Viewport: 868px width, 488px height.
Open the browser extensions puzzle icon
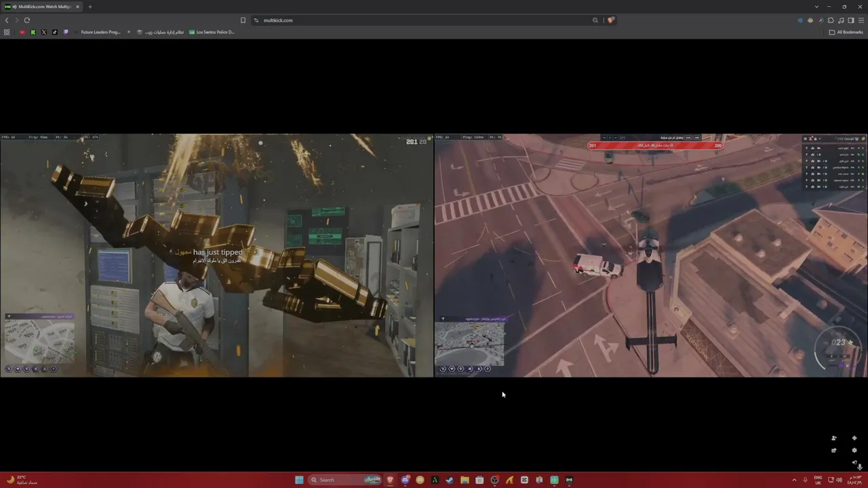pos(831,20)
